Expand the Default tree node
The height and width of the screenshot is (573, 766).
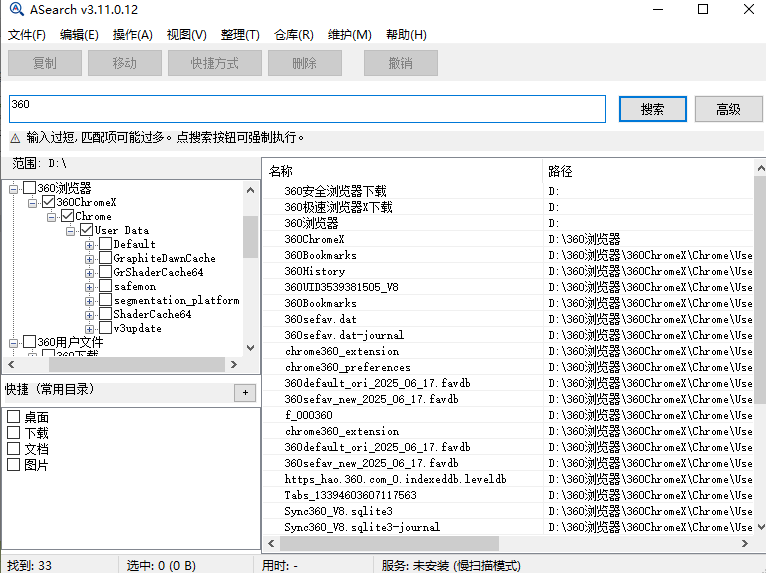point(89,245)
